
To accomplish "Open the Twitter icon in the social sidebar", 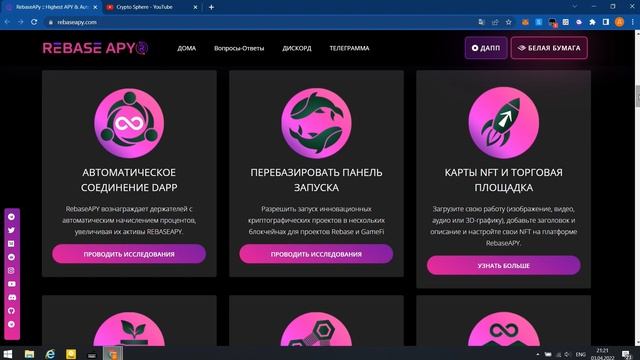I will 11,230.
